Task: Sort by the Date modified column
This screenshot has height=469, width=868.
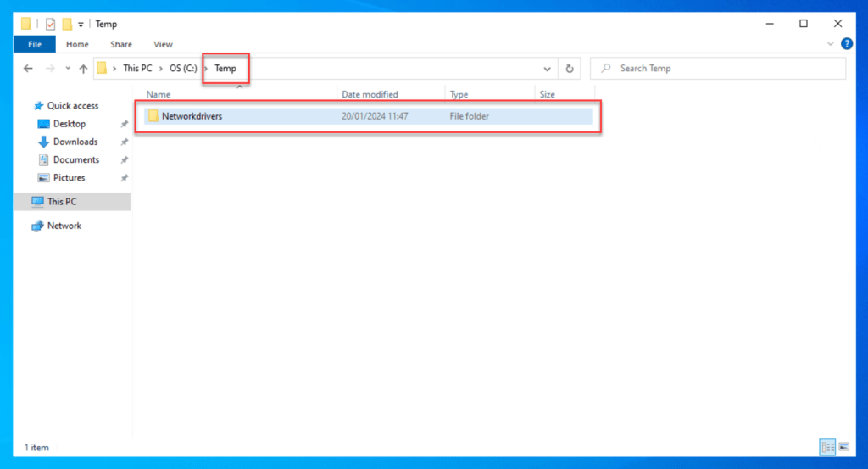Action: (370, 94)
